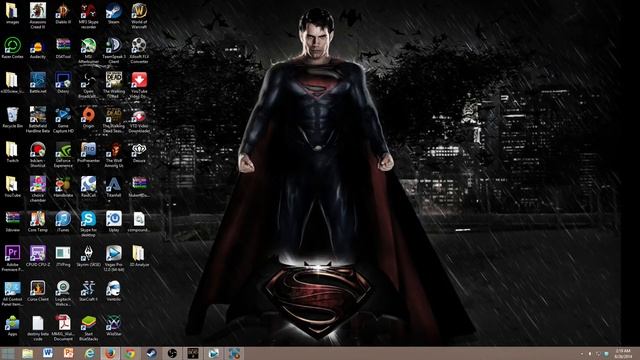Image resolution: width=640 pixels, height=360 pixels.
Task: Open the Battle.net shortcut
Action: 38,83
